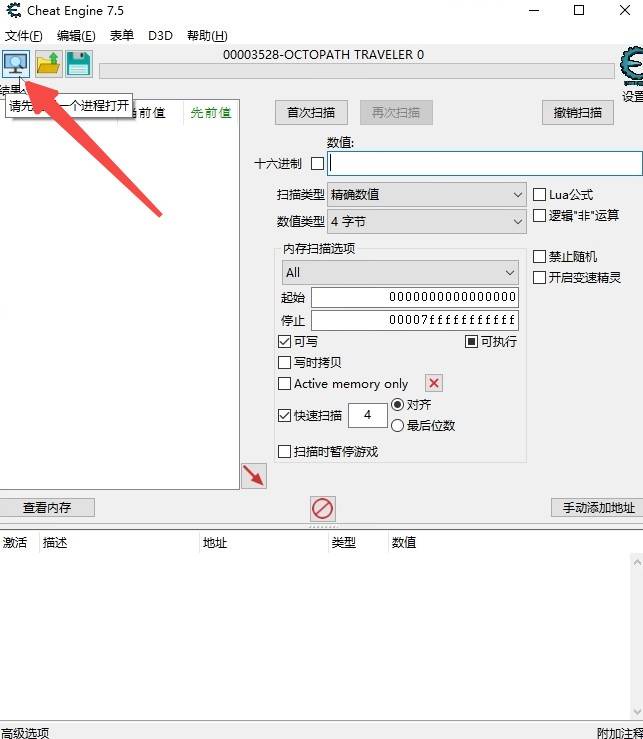The width and height of the screenshot is (643, 739).
Task: Open 高级选项 advanced options
Action: tap(25, 733)
